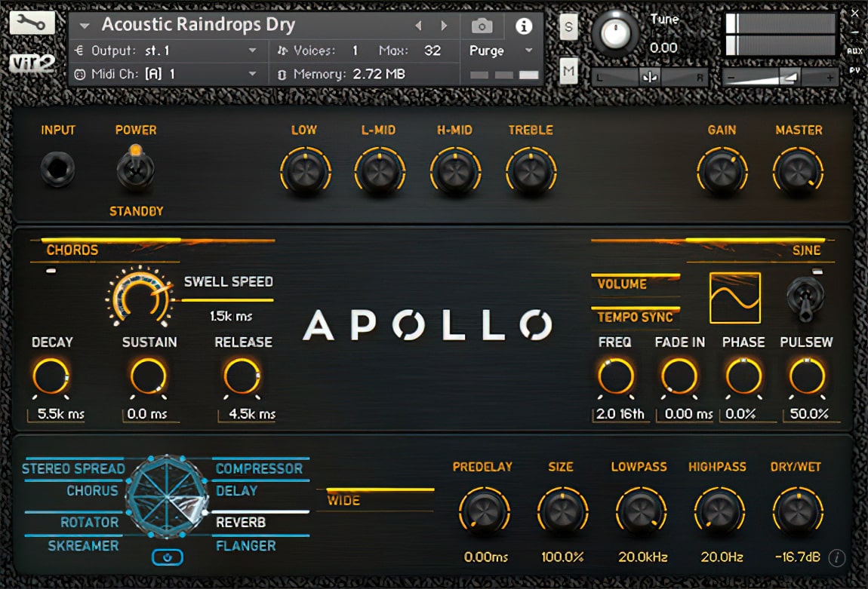The image size is (868, 589).
Task: Click the Gain knob
Action: [722, 172]
